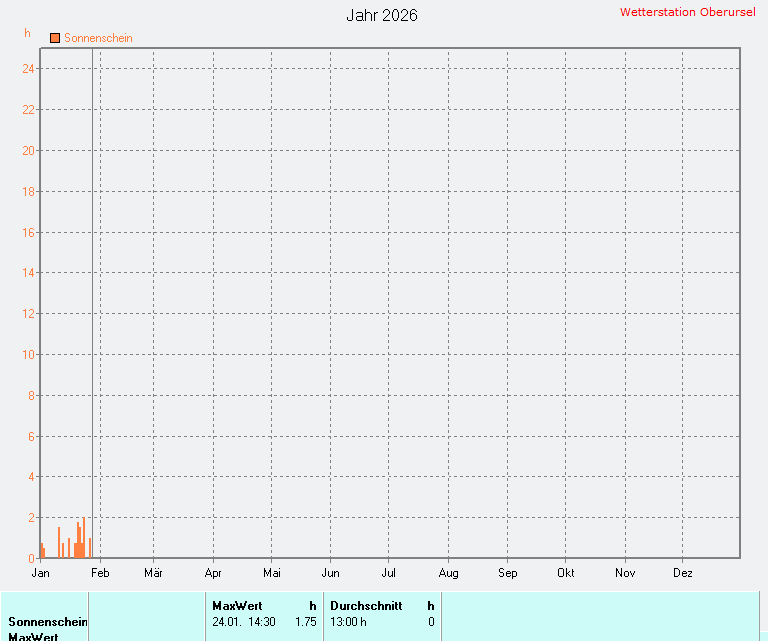Image resolution: width=768 pixels, height=641 pixels.
Task: Select the Jun month label
Action: point(330,573)
